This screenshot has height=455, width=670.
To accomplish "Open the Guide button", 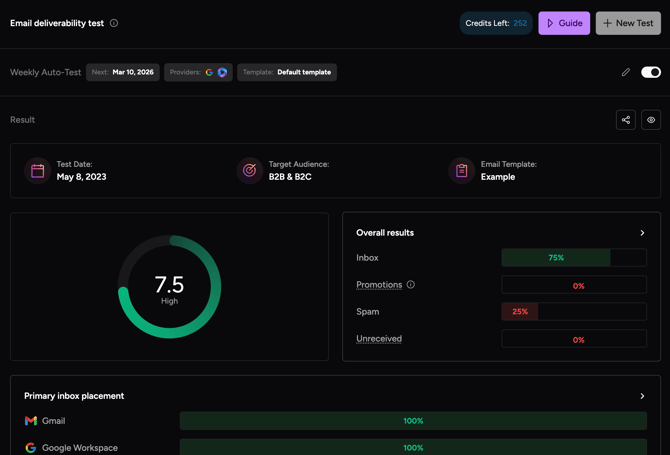I will (x=564, y=23).
